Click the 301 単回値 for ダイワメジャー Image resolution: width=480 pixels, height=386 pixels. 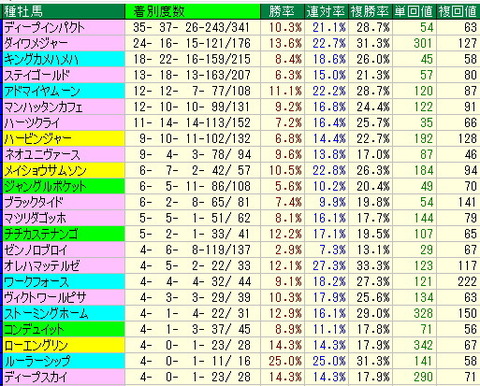point(423,43)
